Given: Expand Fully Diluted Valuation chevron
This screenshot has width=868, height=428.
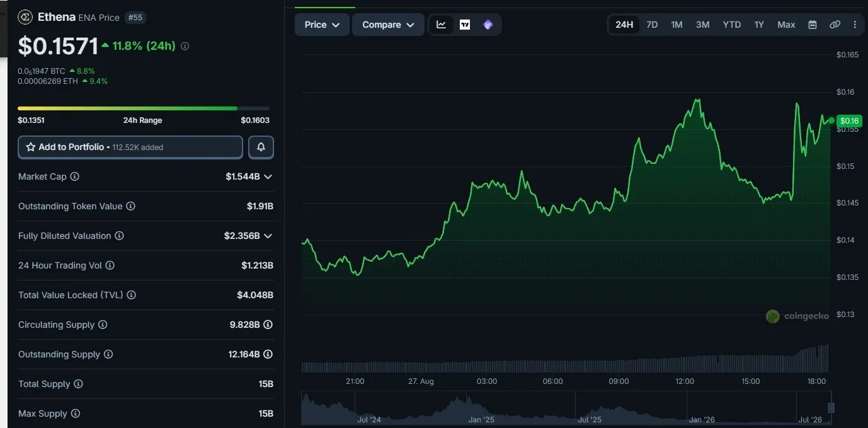Looking at the screenshot, I should pos(268,236).
